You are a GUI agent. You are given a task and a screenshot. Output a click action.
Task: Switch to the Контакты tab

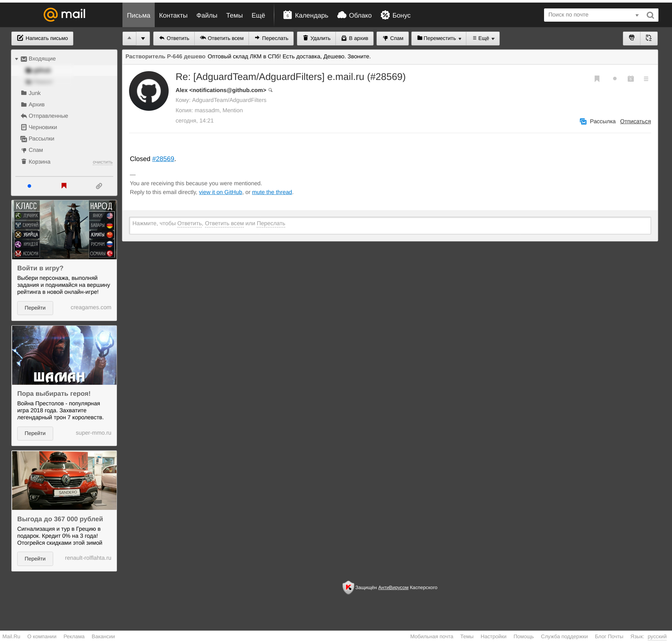click(173, 15)
